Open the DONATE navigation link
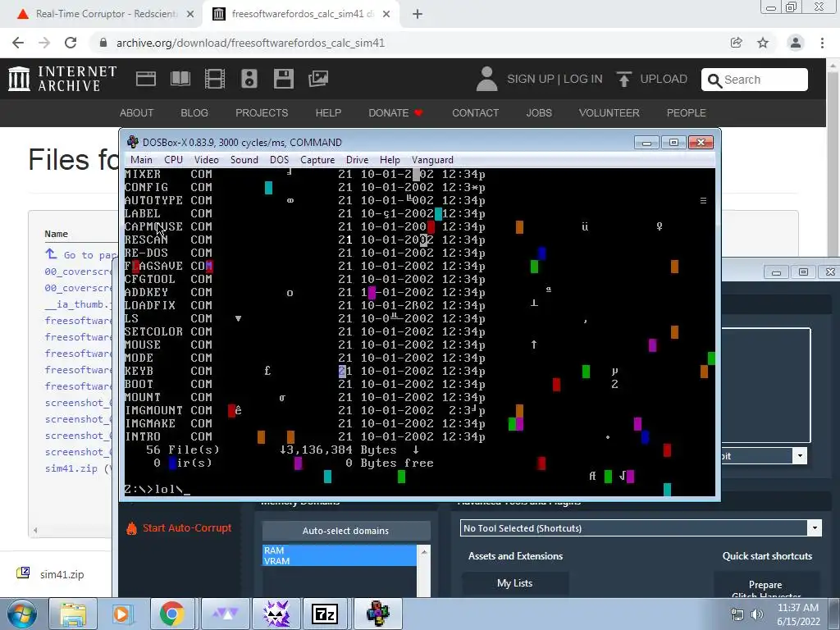This screenshot has width=840, height=630. point(395,113)
